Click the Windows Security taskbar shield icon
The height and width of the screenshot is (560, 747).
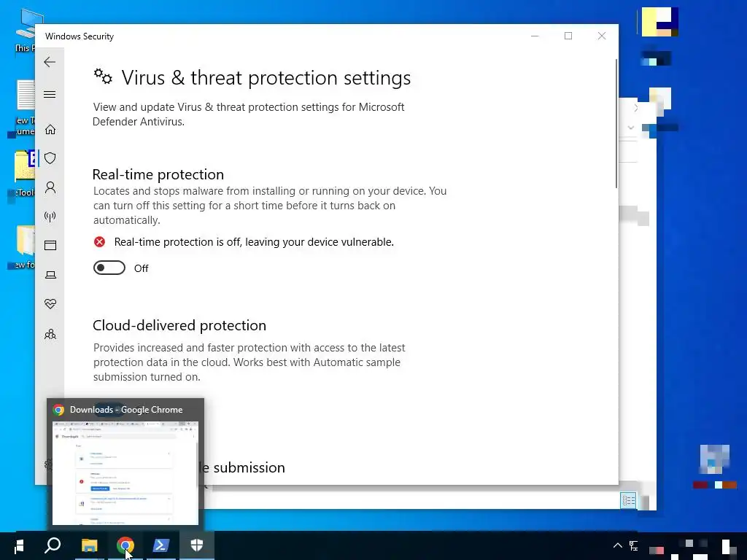[197, 545]
